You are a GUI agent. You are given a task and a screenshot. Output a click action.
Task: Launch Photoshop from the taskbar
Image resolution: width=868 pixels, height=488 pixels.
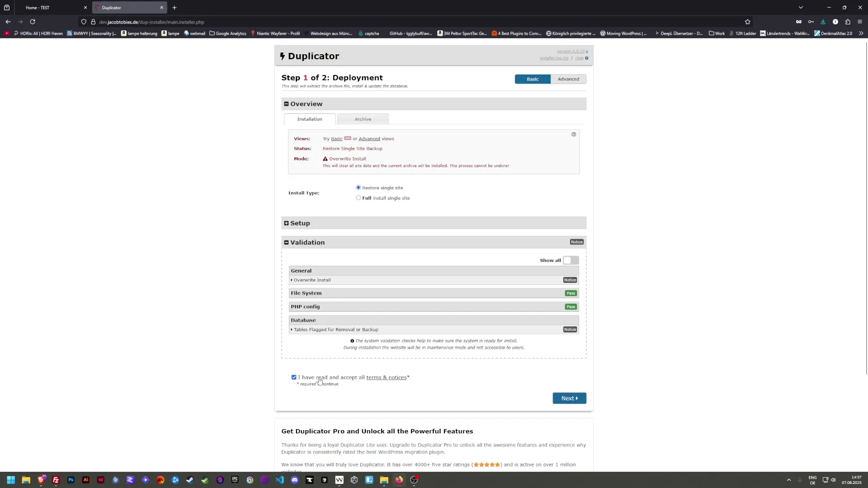click(x=71, y=480)
